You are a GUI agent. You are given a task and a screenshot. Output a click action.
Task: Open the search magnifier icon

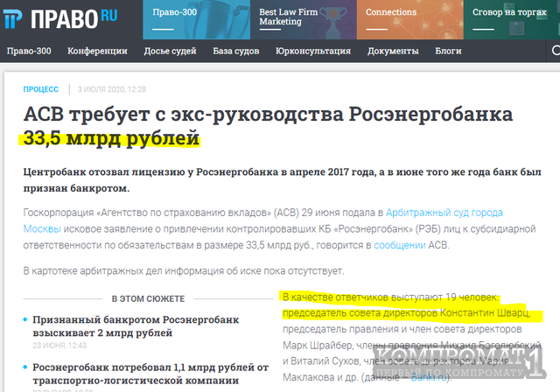click(556, 51)
